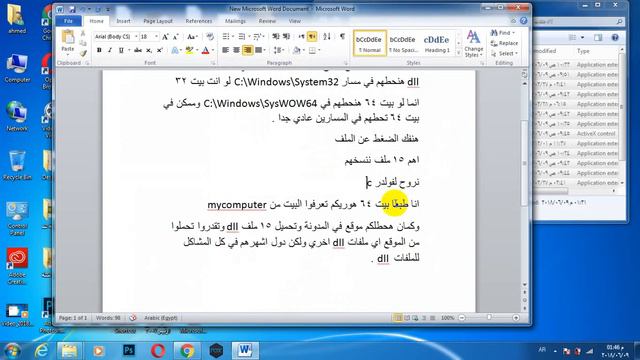Switch to the Insert tab
Screen dimensions: 640x360
(123, 21)
